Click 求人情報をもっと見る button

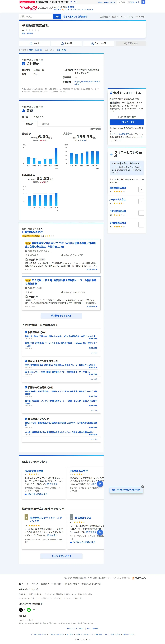(x=61, y=316)
